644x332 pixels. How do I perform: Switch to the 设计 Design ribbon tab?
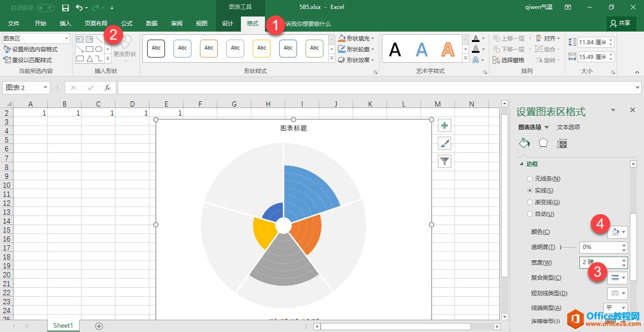click(x=228, y=24)
